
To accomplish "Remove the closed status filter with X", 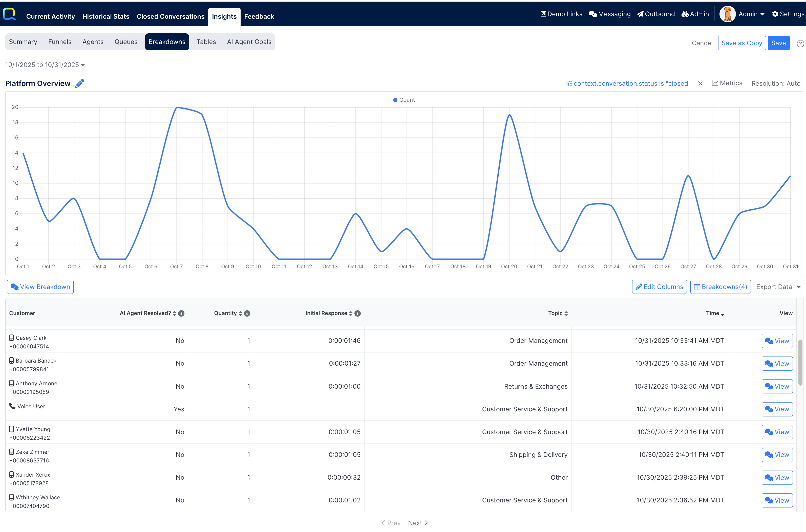I will tap(700, 83).
